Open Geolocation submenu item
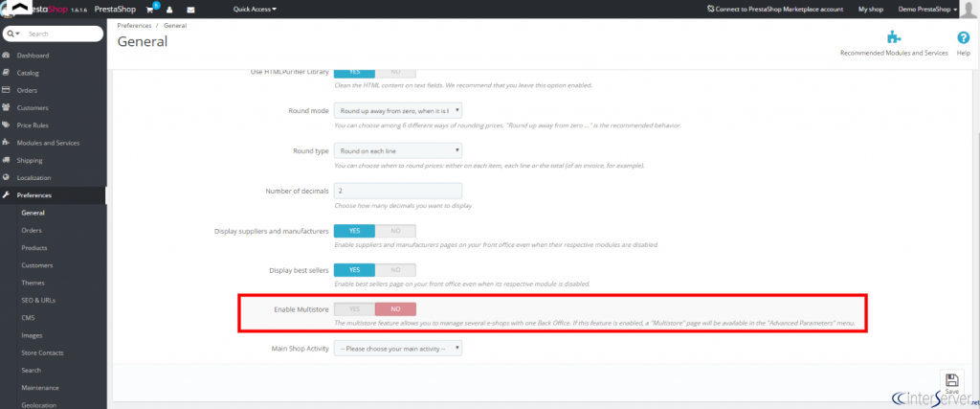980x409 pixels. (x=40, y=404)
